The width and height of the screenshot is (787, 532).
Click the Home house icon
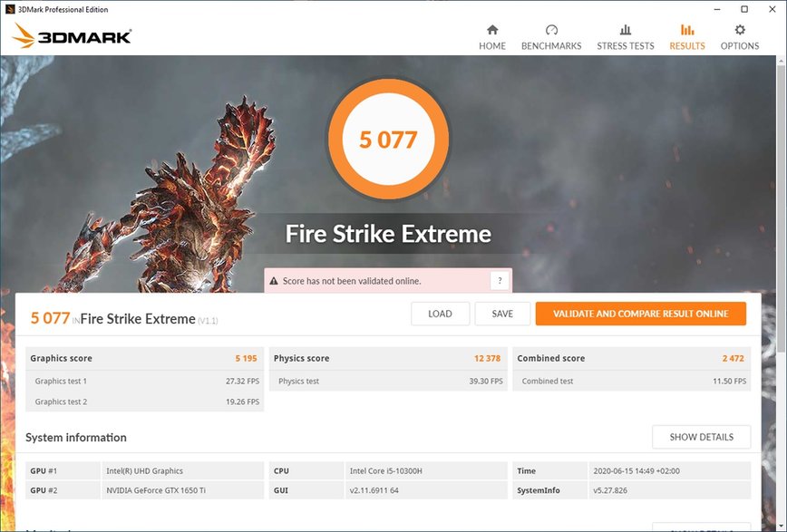(x=492, y=30)
